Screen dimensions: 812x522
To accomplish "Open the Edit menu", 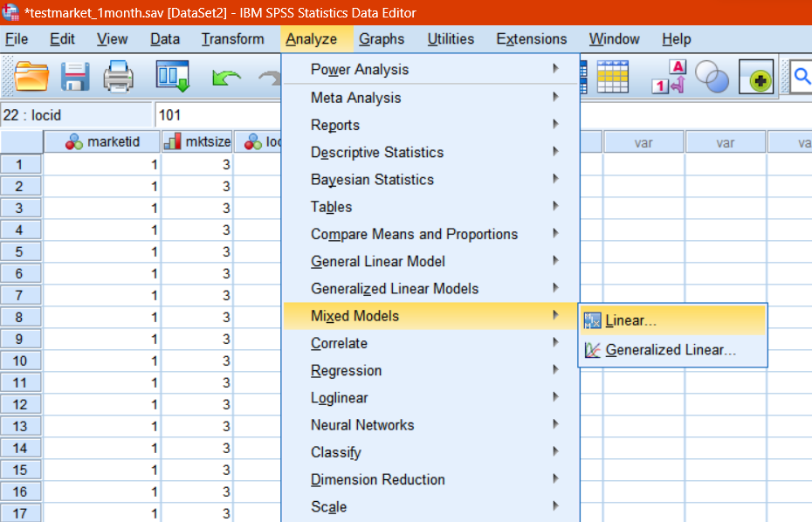I will pos(62,38).
